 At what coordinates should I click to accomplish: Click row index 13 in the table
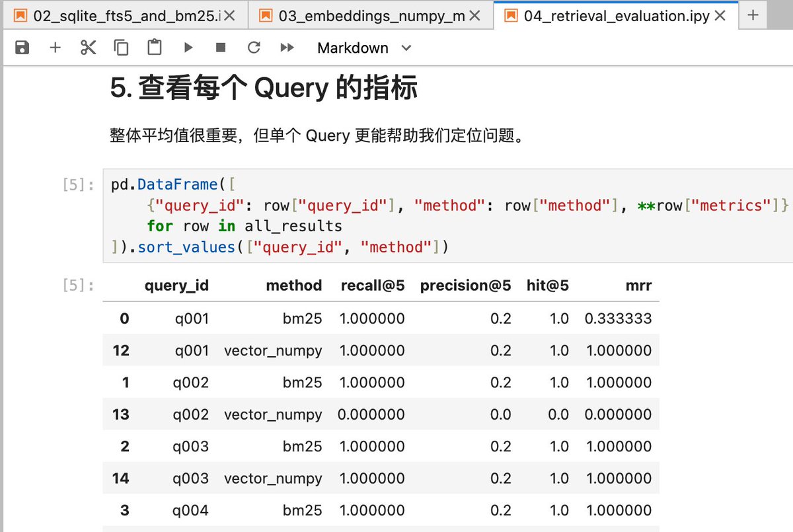[121, 414]
